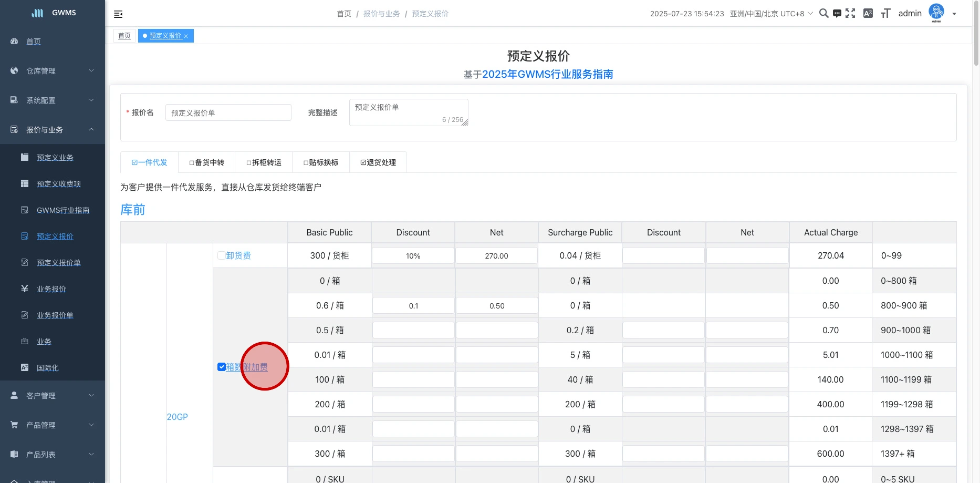Expand the 仓库管理 sidebar menu
This screenshot has height=483, width=980.
click(53, 71)
